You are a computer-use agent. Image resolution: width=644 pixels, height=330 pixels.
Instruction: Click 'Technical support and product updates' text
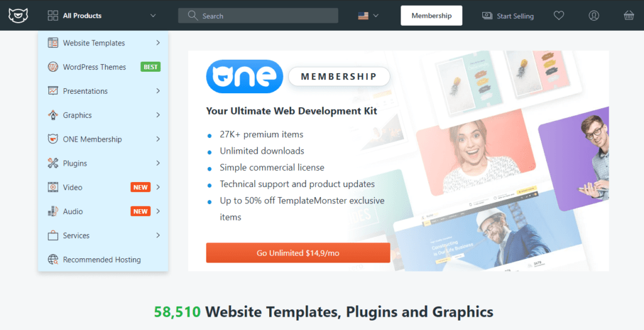297,184
